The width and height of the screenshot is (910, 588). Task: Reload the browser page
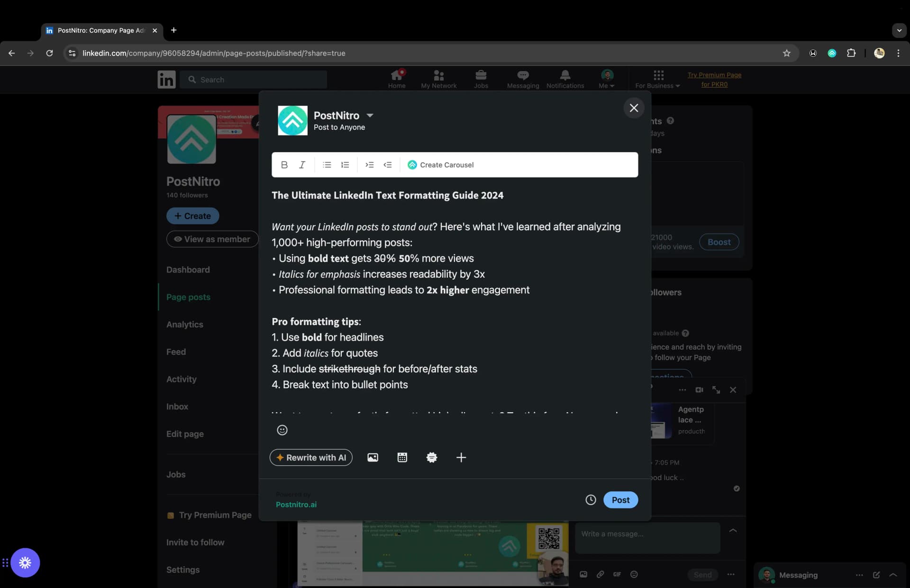click(49, 53)
